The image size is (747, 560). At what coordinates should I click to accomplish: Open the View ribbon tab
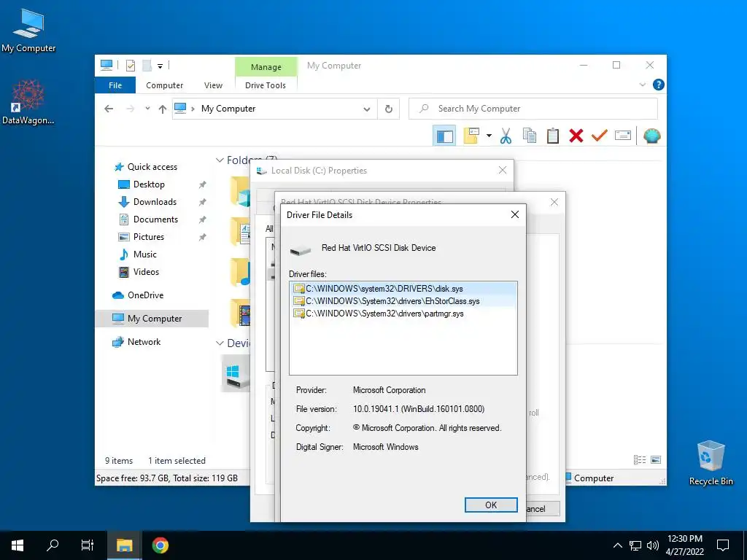pos(214,85)
